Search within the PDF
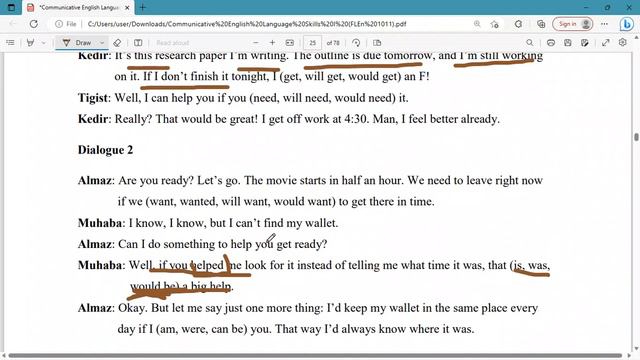Screen dimensions: 640x360 [529, 42]
